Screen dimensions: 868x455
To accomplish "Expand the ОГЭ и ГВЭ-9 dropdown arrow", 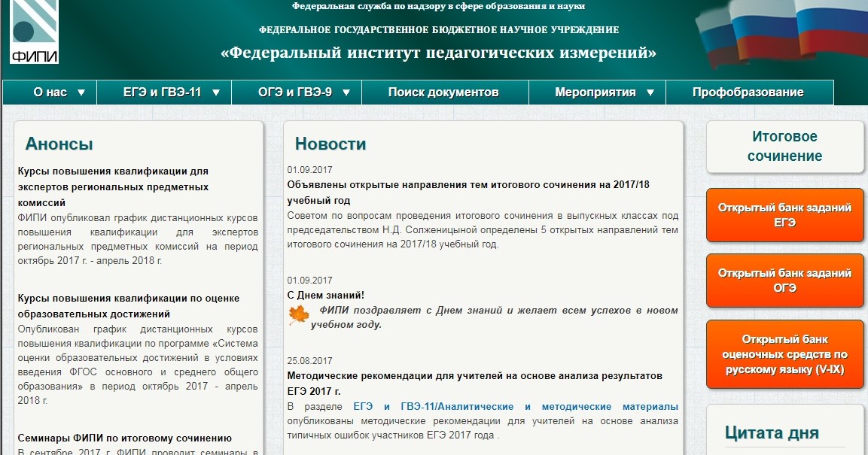I will click(346, 93).
